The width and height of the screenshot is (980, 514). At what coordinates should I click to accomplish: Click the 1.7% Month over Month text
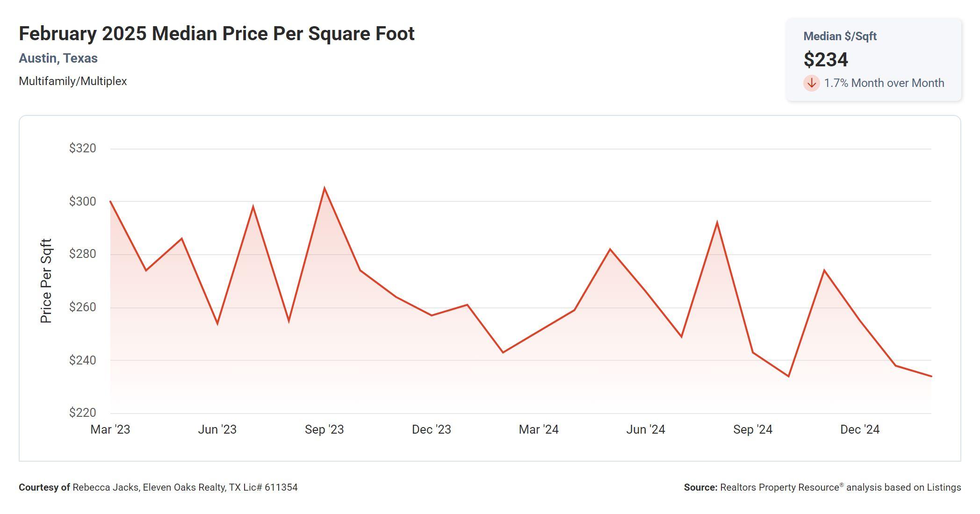click(x=884, y=83)
